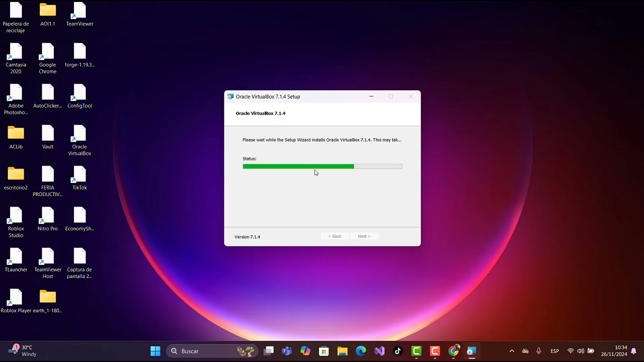Select the Camtasia 2020 shortcut
Viewport: 644px width, 362px height.
point(16,58)
